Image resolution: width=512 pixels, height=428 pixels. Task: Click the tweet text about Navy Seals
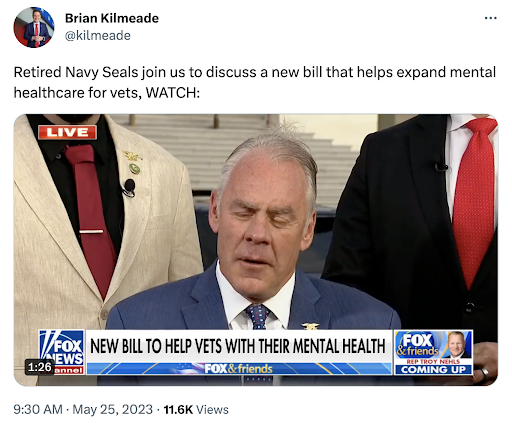255,82
